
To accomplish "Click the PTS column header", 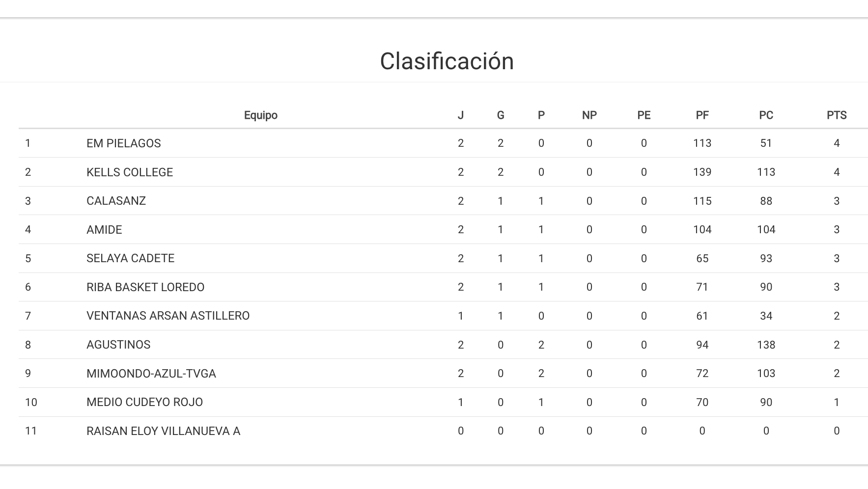I will tap(836, 115).
